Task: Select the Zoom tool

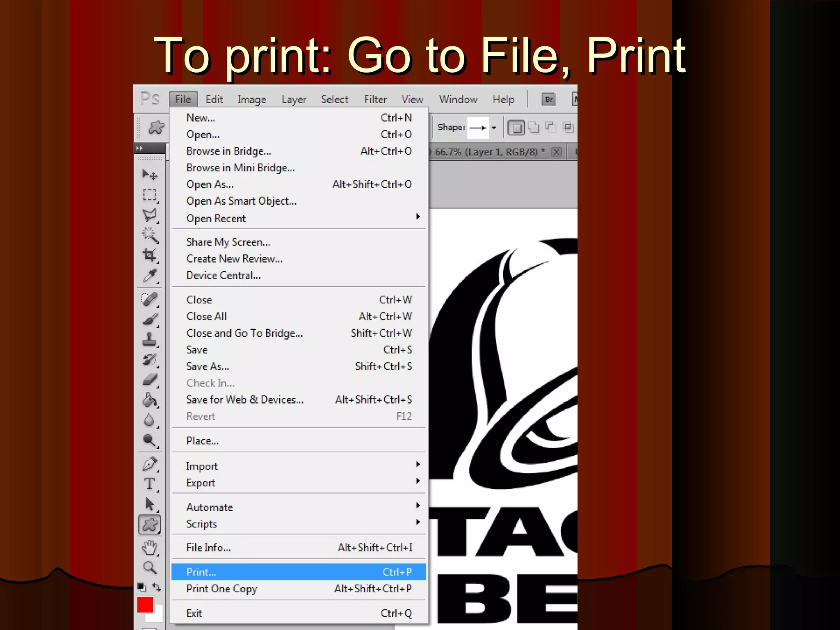Action: pyautogui.click(x=150, y=568)
